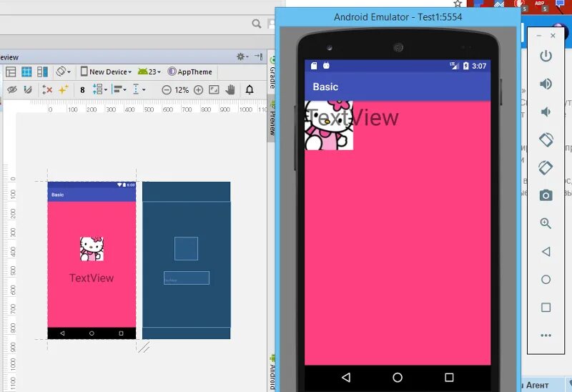This screenshot has height=392, width=572.
Task: Click the home circle in the design preview nav bar
Action: coord(92,333)
